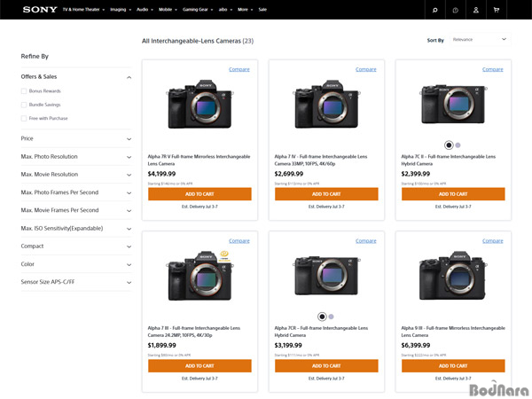Check Free with Purchase filter

click(24, 119)
